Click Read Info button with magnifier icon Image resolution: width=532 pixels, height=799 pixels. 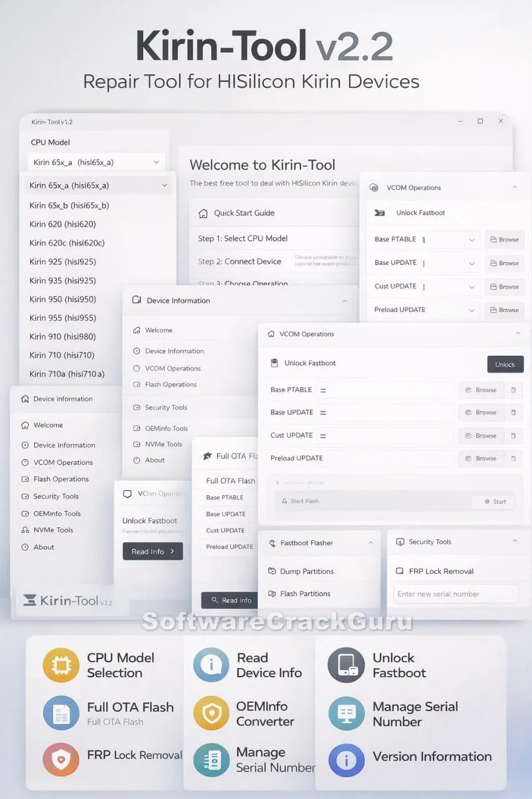click(x=230, y=600)
